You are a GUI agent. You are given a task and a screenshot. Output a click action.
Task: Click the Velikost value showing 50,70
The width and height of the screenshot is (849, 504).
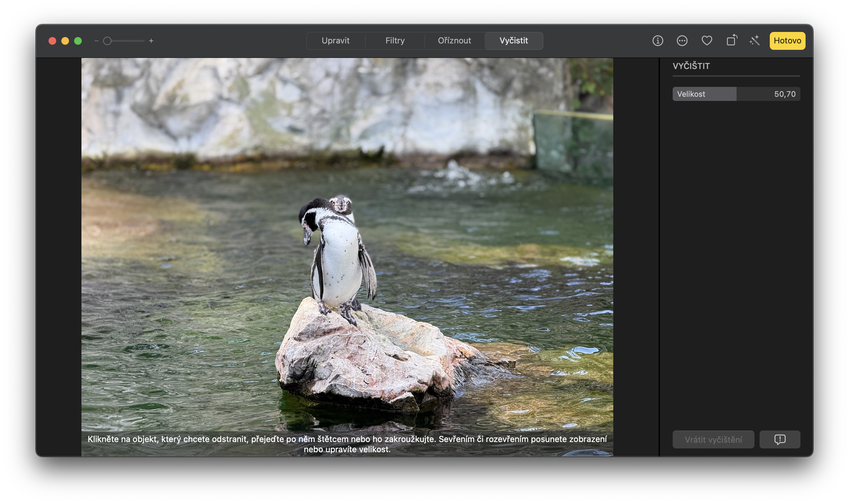coord(785,94)
